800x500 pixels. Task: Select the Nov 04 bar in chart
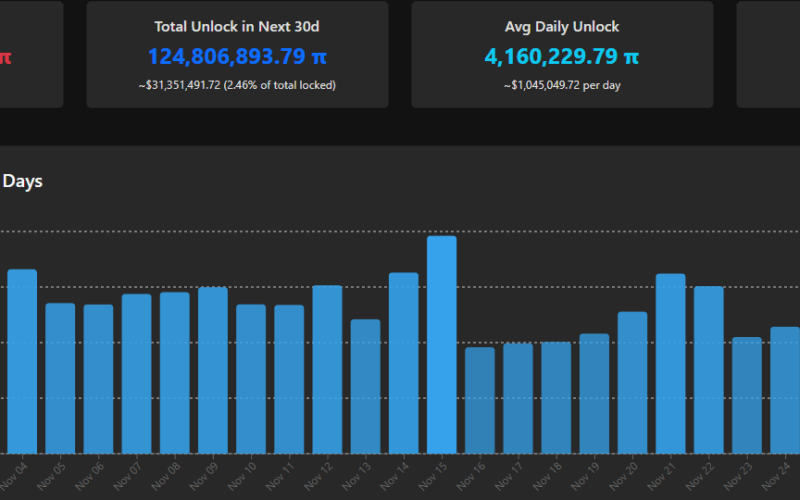(x=22, y=361)
